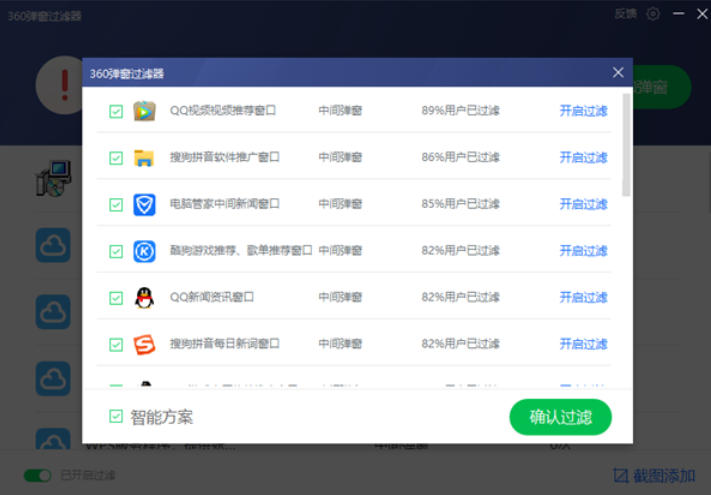Click the QQ视频 app icon
Screen dimensions: 711x495
tap(145, 111)
